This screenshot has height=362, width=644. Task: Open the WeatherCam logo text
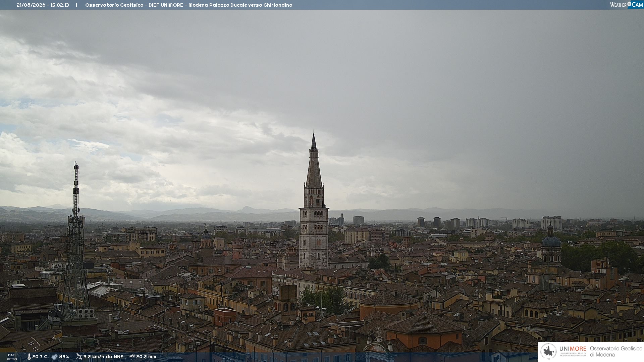click(x=627, y=4)
